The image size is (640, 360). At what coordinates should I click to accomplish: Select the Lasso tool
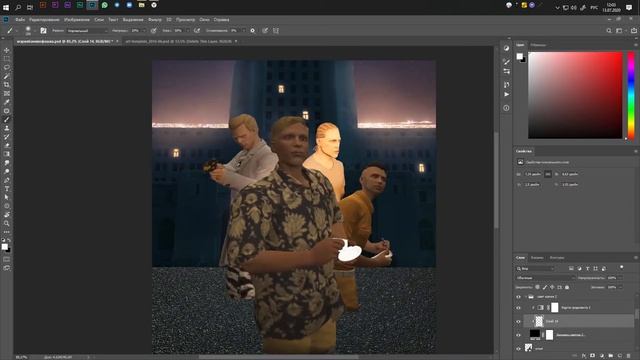pyautogui.click(x=7, y=67)
